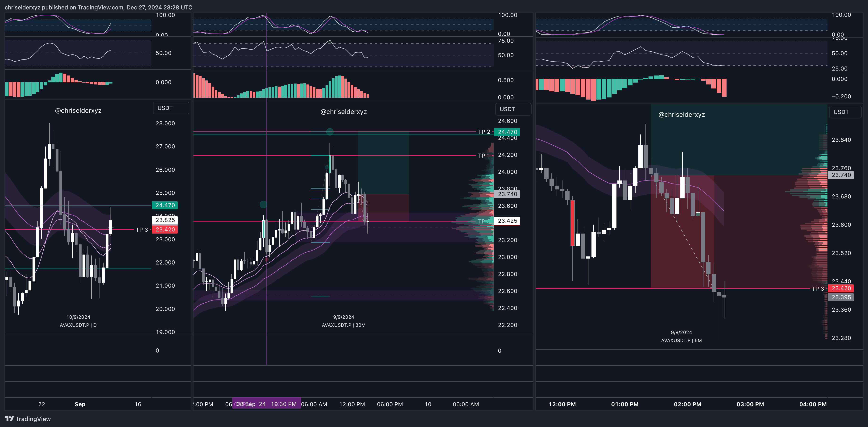Viewport: 868px width, 427px height.
Task: Click red 23.420 TP 3 label on daily chart
Action: coord(165,229)
